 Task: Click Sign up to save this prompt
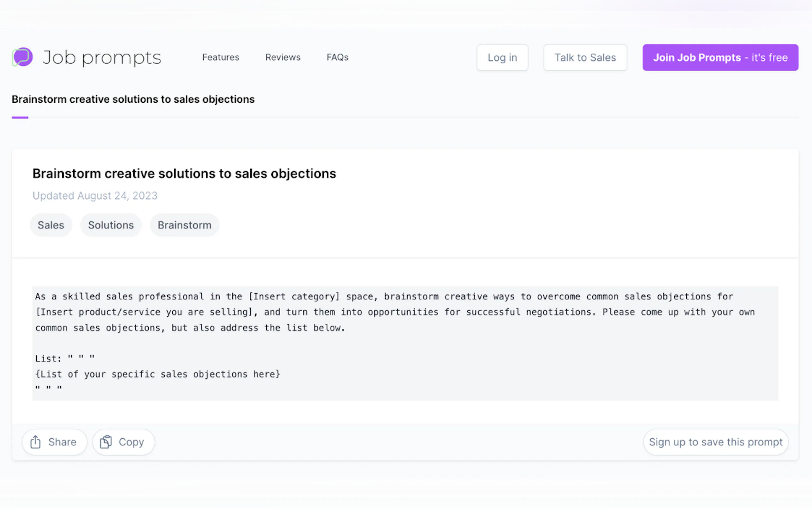(x=715, y=442)
